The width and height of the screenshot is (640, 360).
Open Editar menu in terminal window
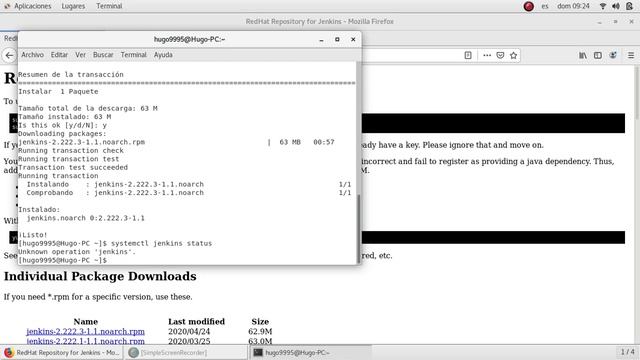(59, 55)
